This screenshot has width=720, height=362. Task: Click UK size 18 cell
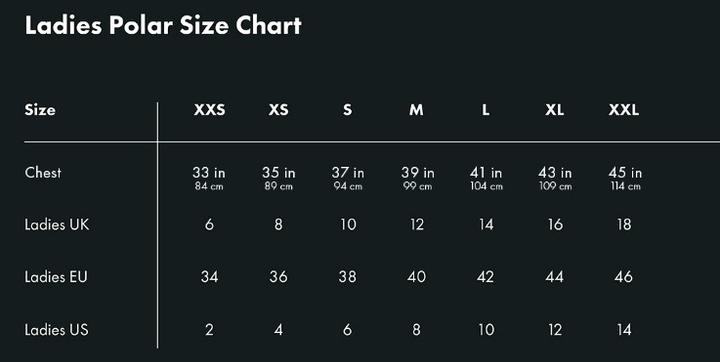click(624, 225)
